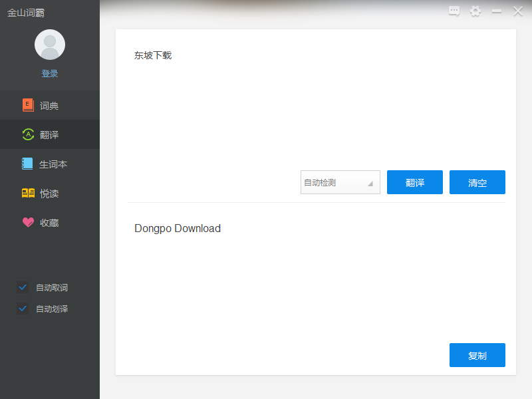Click the source text 东坡下载
Screen dimensions: 532x399
coord(153,55)
